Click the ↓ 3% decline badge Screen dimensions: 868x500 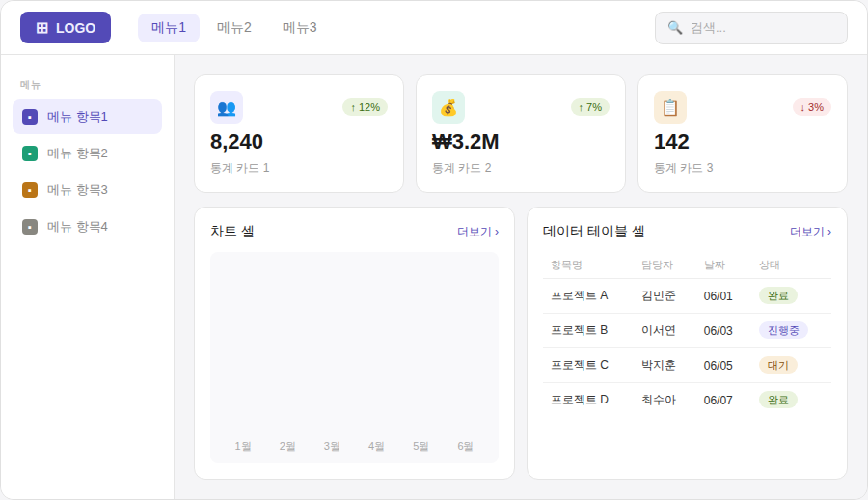[811, 107]
